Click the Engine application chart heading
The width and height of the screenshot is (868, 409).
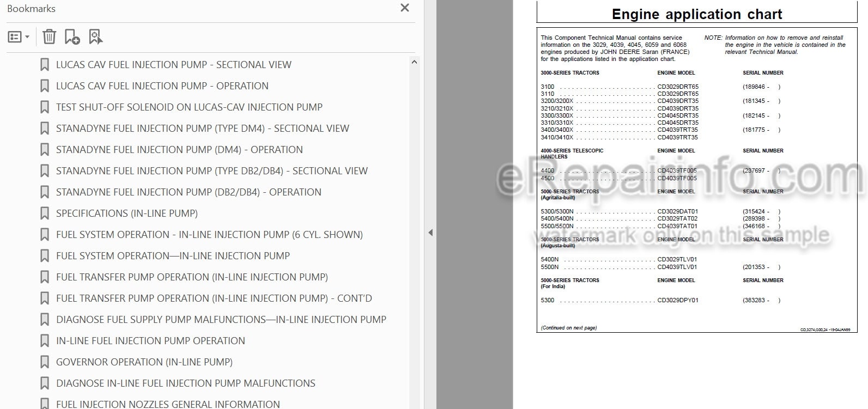click(x=697, y=14)
